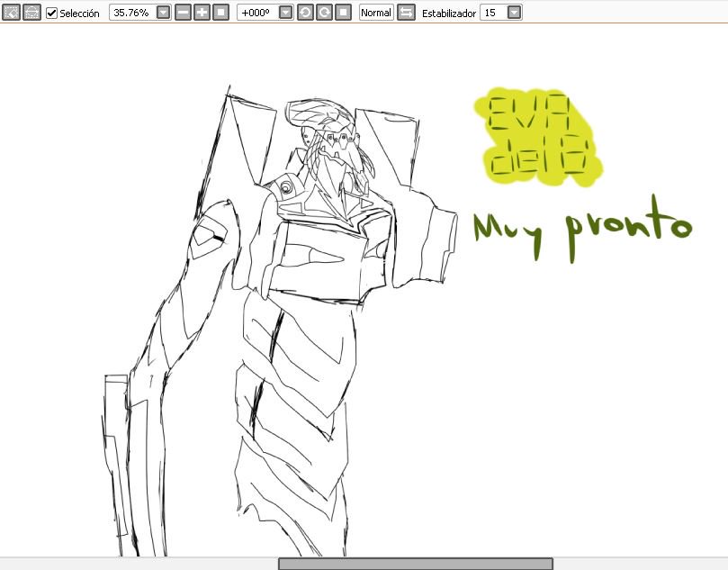Zoom in with the plus button
The height and width of the screenshot is (570, 728).
pyautogui.click(x=202, y=13)
